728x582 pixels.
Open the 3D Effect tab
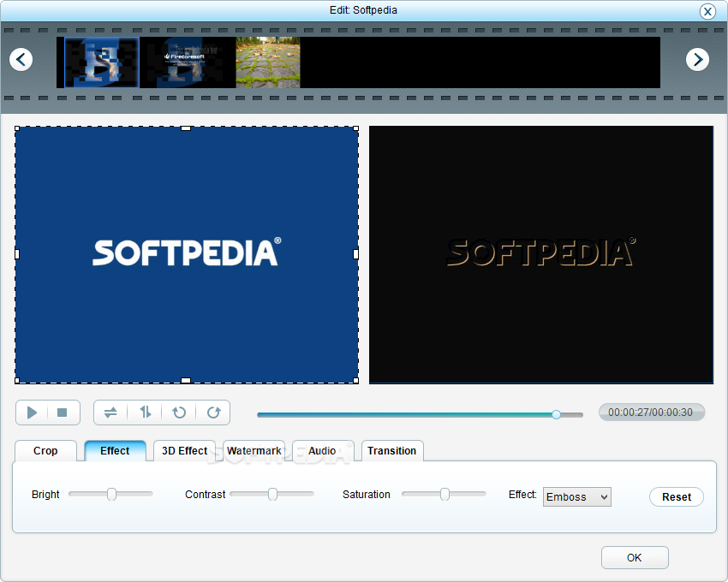[x=184, y=451]
